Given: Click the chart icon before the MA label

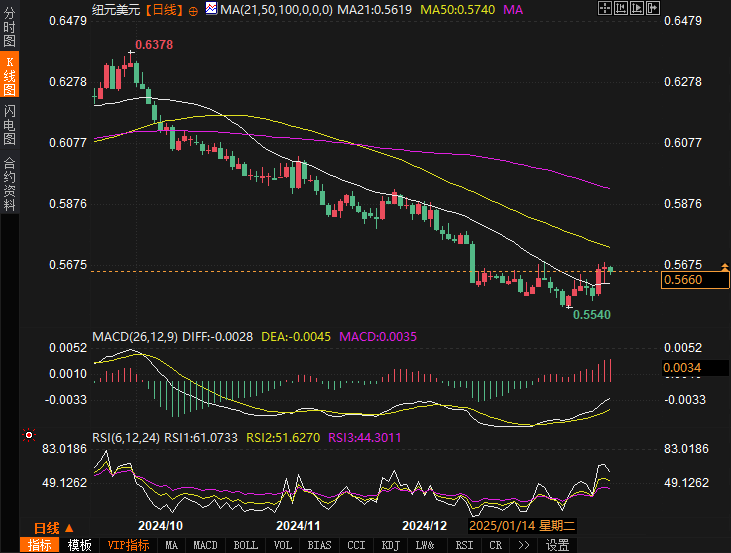Looking at the screenshot, I should click(212, 9).
